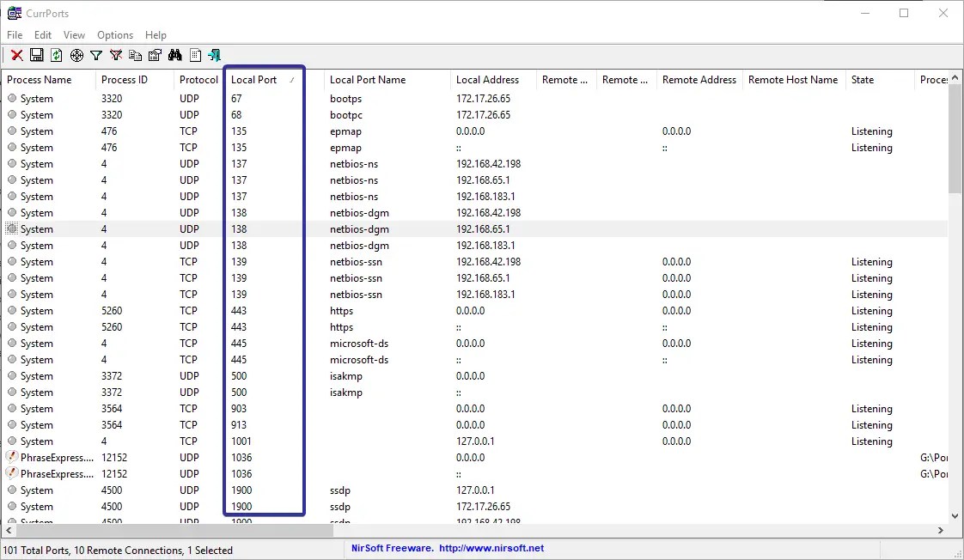Exit CurrPorts via the door icon
The image size is (964, 560).
[x=214, y=55]
